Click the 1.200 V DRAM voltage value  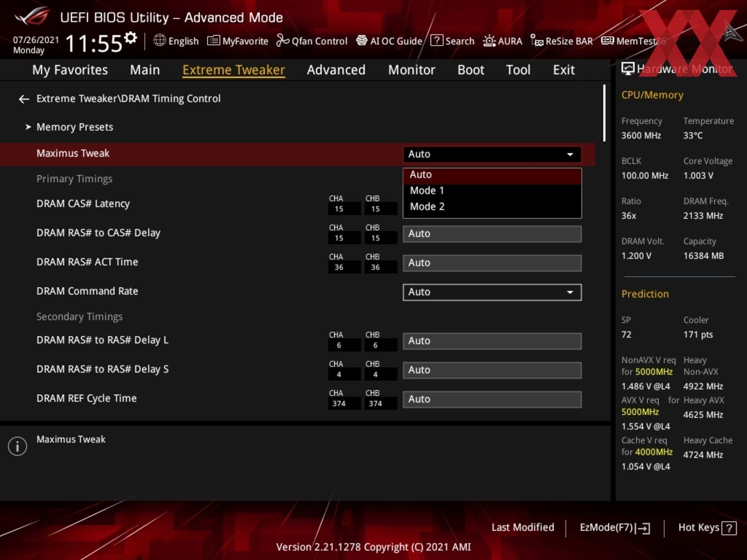pos(636,256)
